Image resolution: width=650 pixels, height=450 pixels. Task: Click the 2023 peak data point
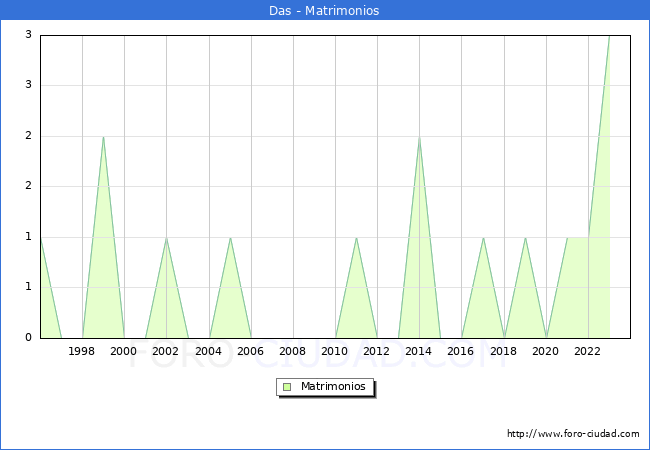click(x=609, y=36)
